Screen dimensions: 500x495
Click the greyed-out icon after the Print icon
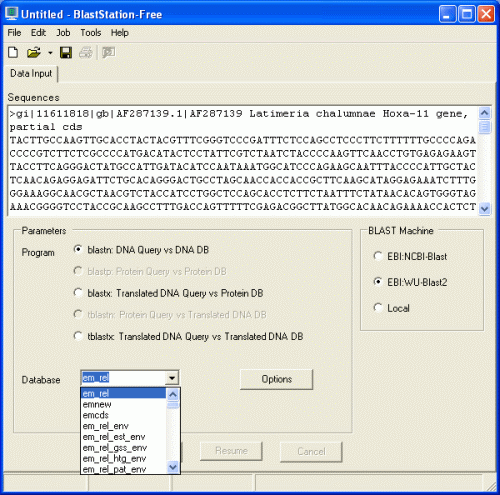point(108,52)
